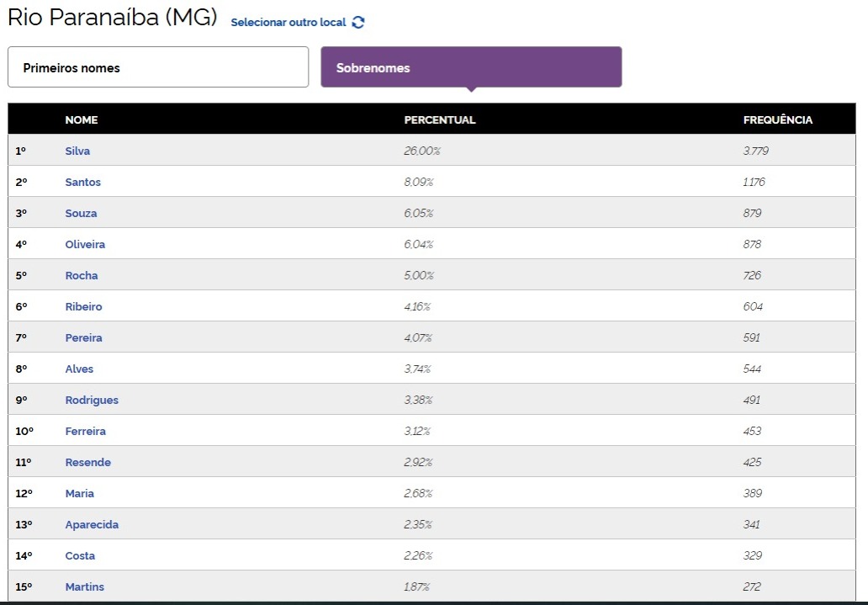The image size is (868, 605).
Task: Select the Alves surname link
Action: point(79,369)
